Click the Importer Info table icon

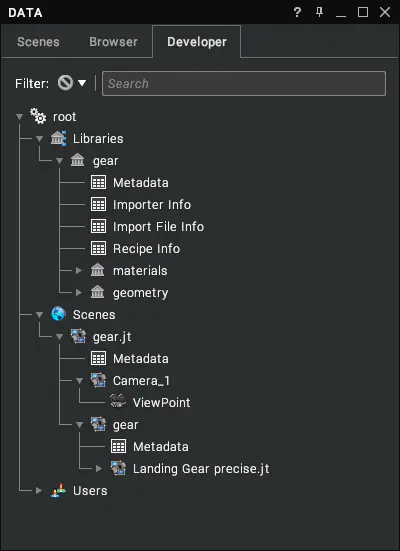(98, 204)
